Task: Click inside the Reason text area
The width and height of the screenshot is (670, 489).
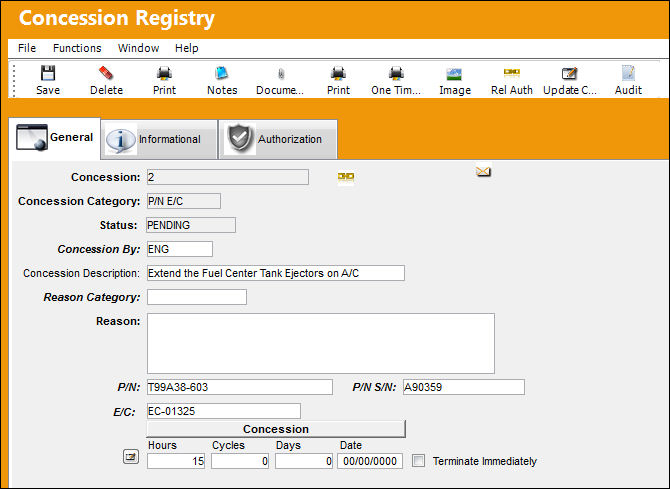Action: (x=320, y=343)
